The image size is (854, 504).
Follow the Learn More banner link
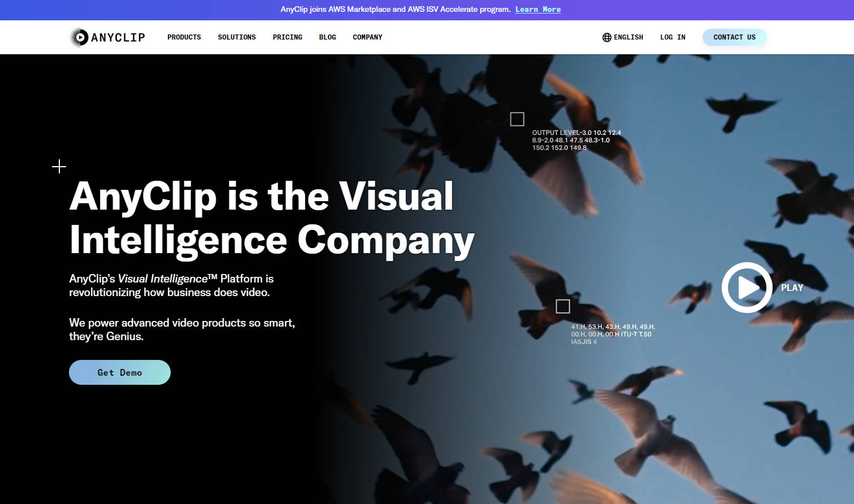coord(538,10)
